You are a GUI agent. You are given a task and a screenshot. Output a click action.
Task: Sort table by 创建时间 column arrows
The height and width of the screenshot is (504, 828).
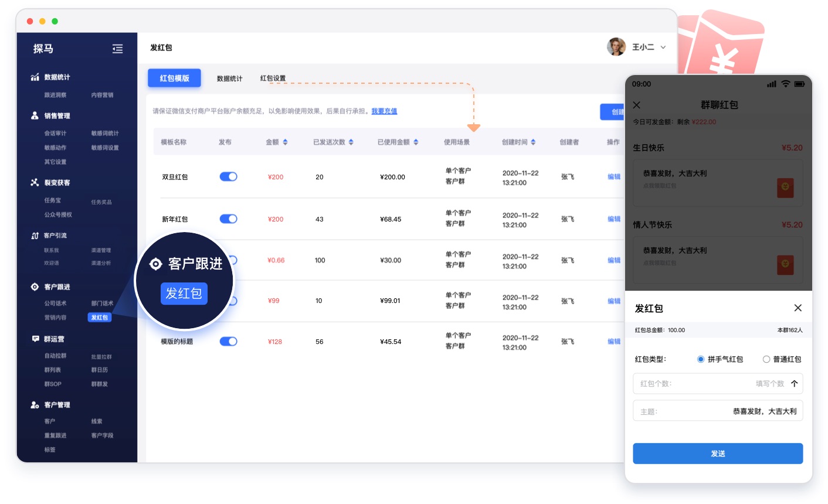533,142
